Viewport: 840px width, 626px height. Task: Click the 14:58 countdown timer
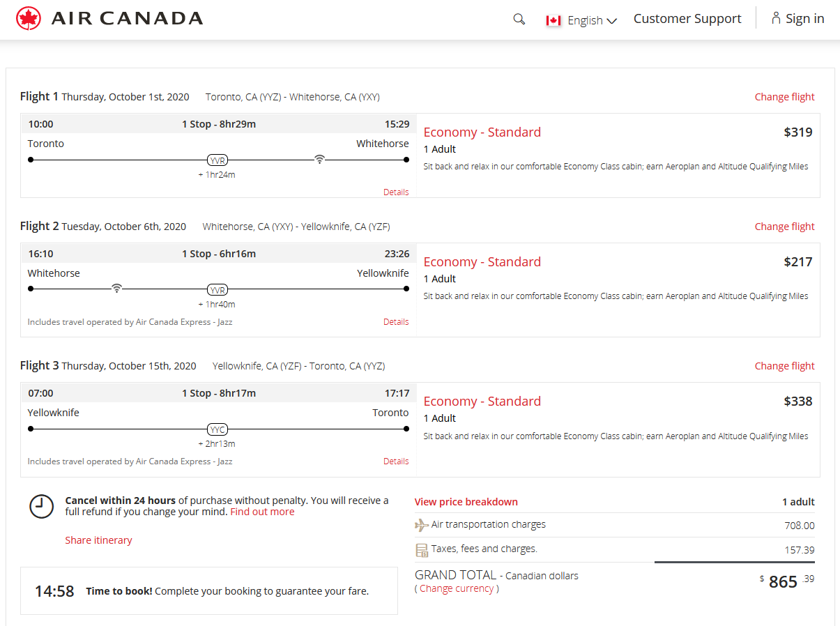pyautogui.click(x=54, y=592)
